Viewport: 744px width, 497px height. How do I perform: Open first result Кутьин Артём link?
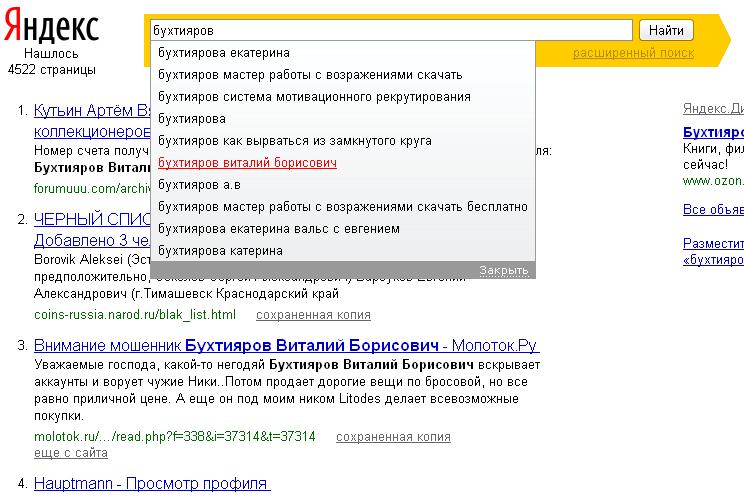pyautogui.click(x=92, y=111)
